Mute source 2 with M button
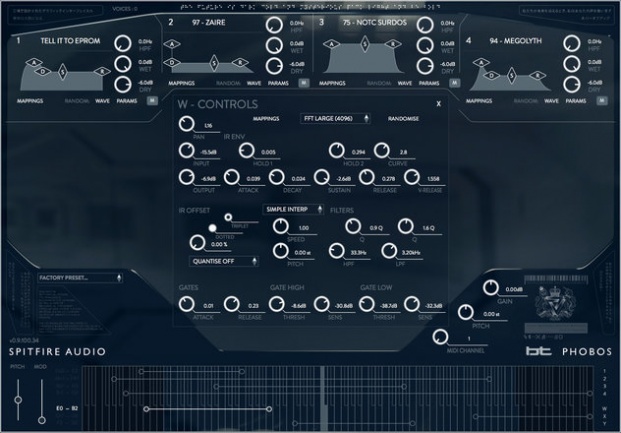This screenshot has width=621, height=433. pos(304,83)
